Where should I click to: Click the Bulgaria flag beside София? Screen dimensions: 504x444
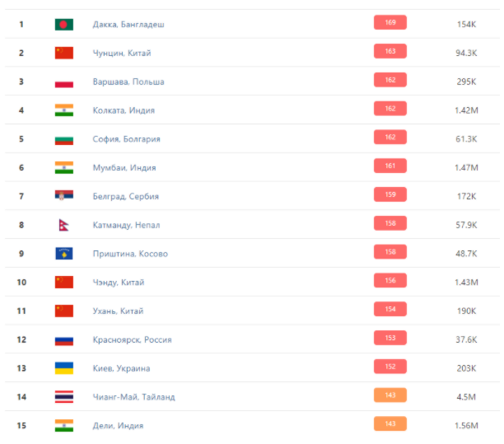[x=64, y=139]
